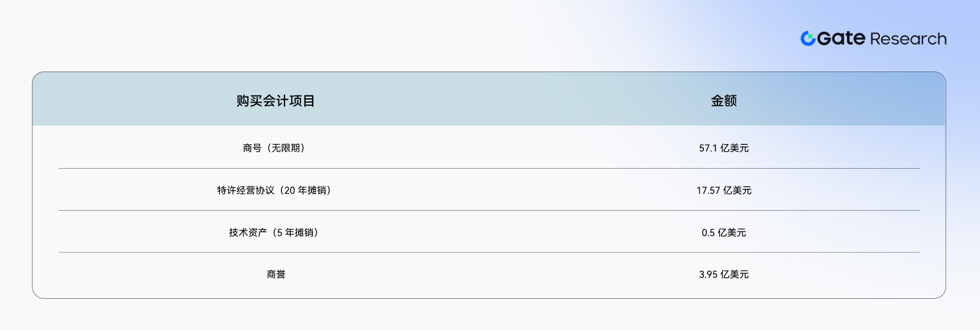The width and height of the screenshot is (980, 330).
Task: Click the 商誉 row label
Action: tap(276, 274)
